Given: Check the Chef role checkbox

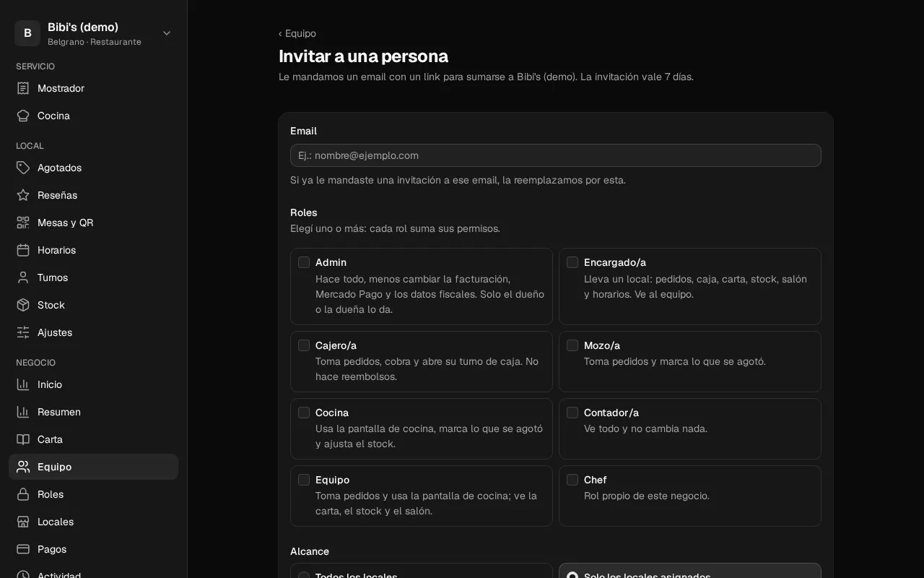Looking at the screenshot, I should coord(572,480).
